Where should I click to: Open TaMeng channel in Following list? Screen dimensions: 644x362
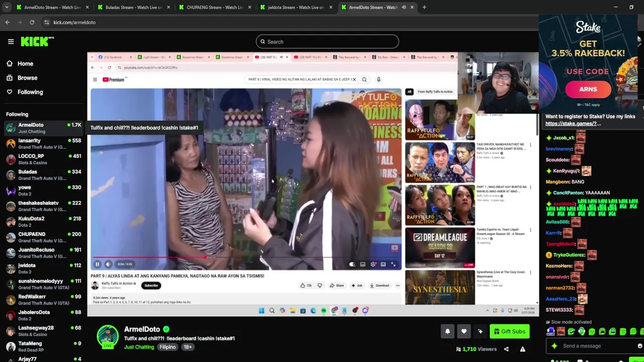click(43, 346)
